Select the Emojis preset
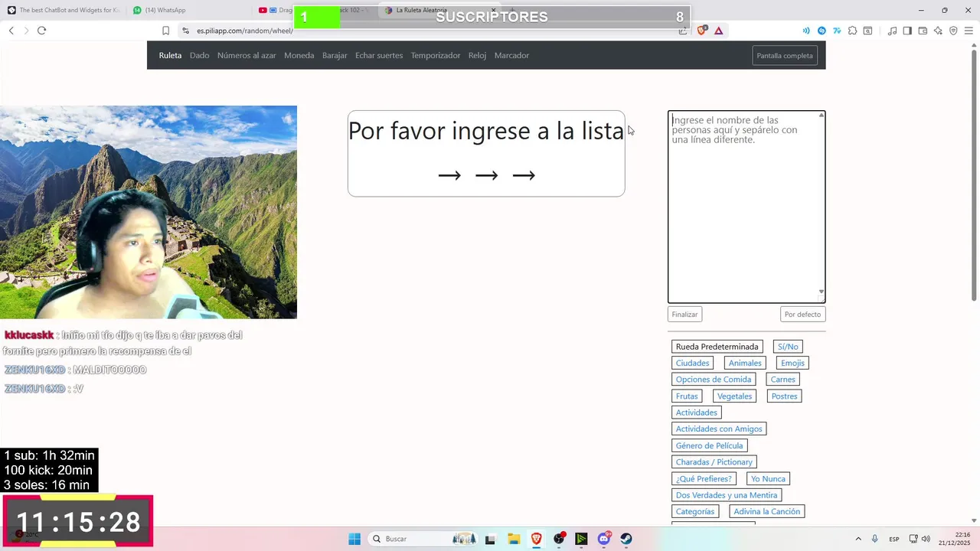 coord(792,363)
